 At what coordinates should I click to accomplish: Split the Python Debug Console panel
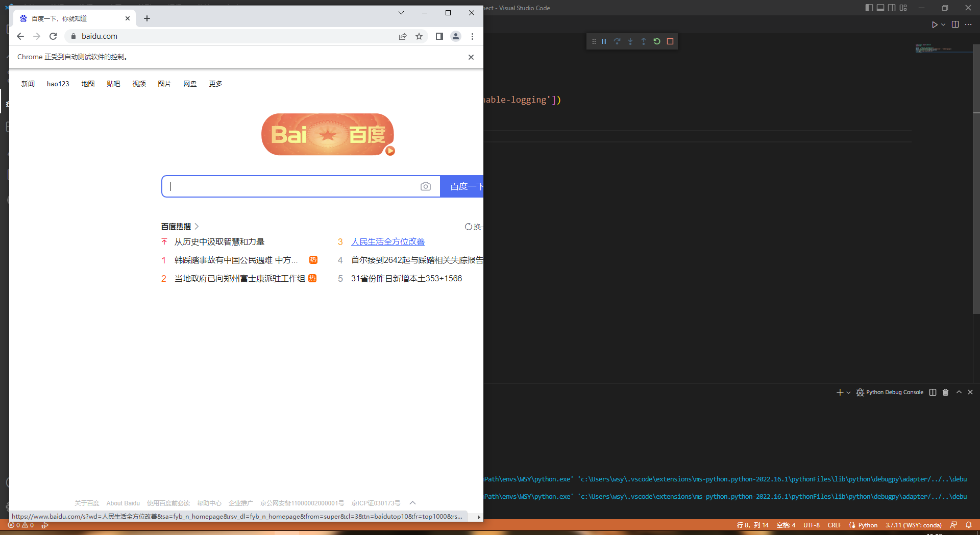pyautogui.click(x=933, y=392)
